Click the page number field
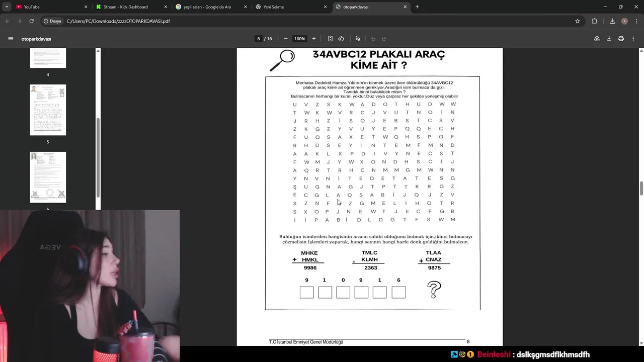Screen dimensions: 644x362 click(259, 39)
